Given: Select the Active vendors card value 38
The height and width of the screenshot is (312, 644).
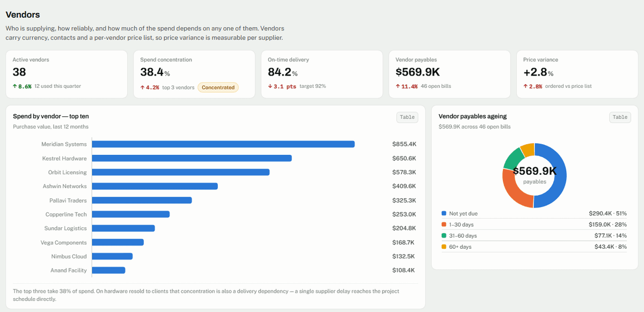Looking at the screenshot, I should [19, 72].
